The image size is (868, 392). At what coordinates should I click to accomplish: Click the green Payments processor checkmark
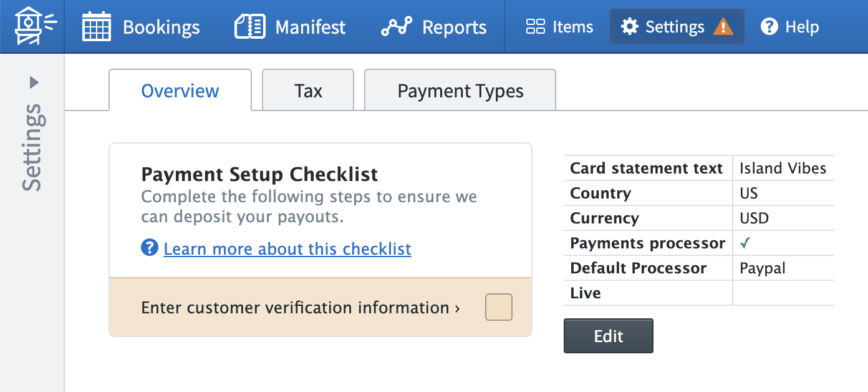click(744, 243)
